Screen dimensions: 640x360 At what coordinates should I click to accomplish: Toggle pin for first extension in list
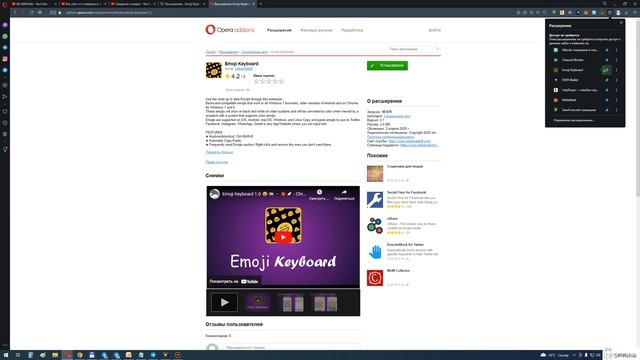(x=607, y=50)
